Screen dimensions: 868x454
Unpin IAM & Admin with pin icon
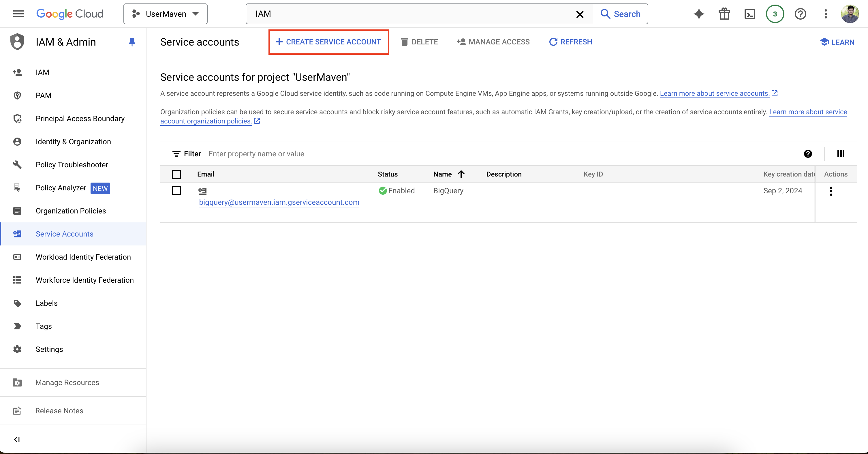[x=132, y=42]
